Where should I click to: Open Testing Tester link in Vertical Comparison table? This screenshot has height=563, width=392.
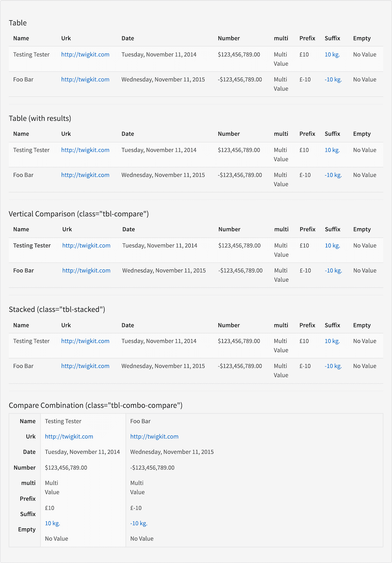point(86,245)
